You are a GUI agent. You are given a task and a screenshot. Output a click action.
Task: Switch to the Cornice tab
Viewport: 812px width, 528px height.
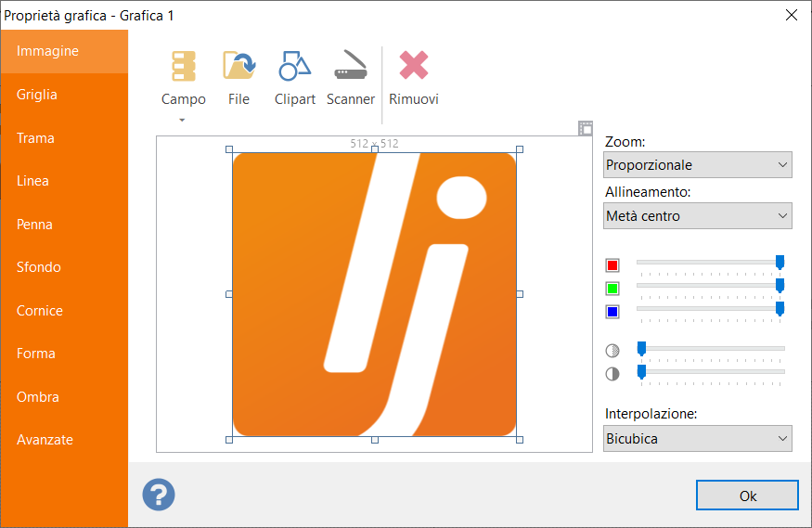pos(64,311)
